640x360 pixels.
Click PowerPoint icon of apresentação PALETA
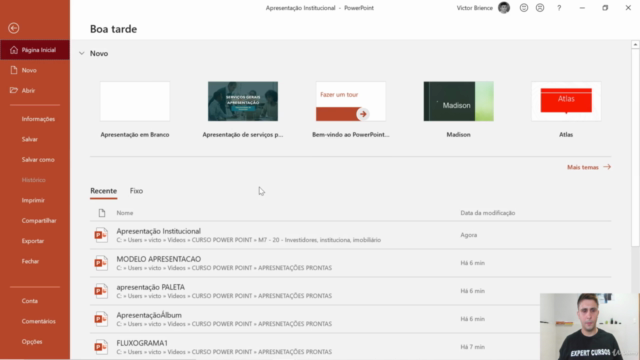tap(101, 291)
